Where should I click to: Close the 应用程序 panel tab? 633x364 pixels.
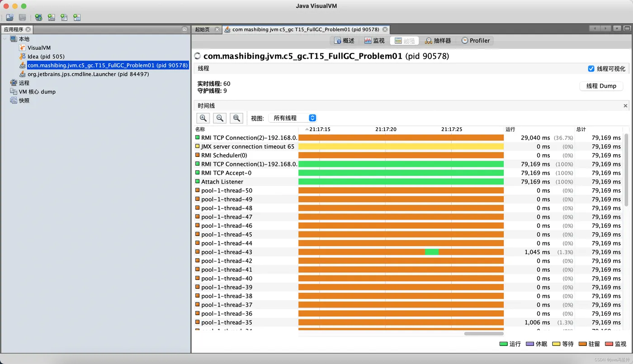[x=28, y=29]
